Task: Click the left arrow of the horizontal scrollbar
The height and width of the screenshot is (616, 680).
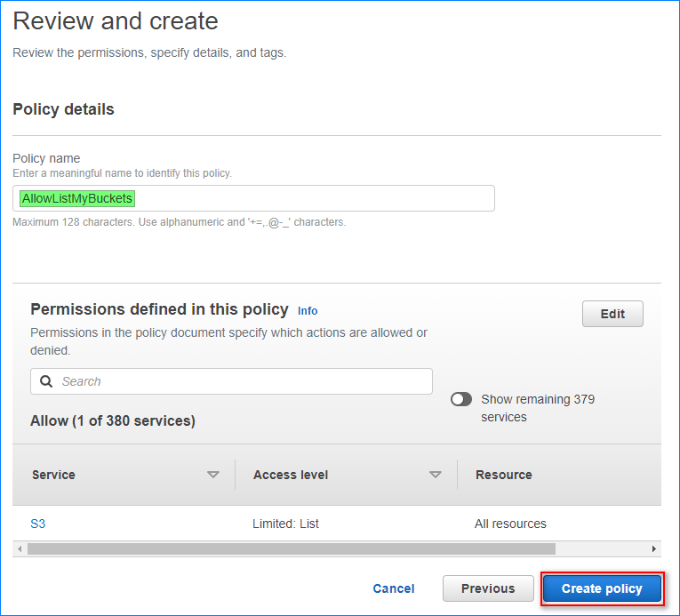Action: [x=20, y=549]
